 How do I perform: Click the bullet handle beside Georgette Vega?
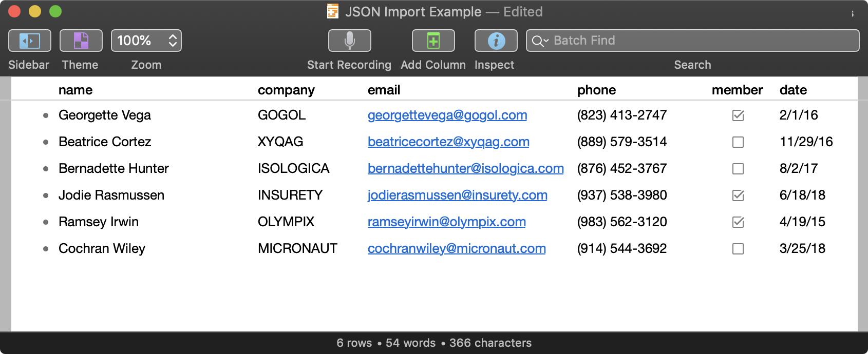(x=46, y=115)
